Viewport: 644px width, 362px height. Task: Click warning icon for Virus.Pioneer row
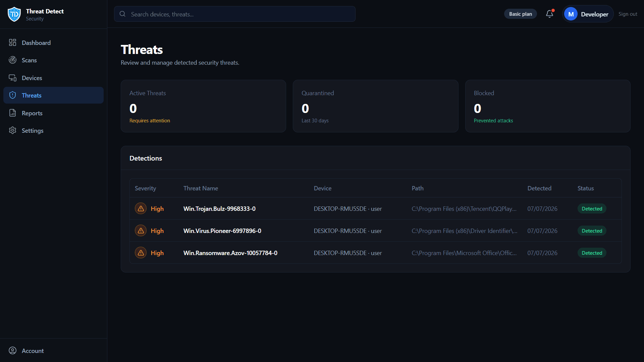(x=141, y=231)
